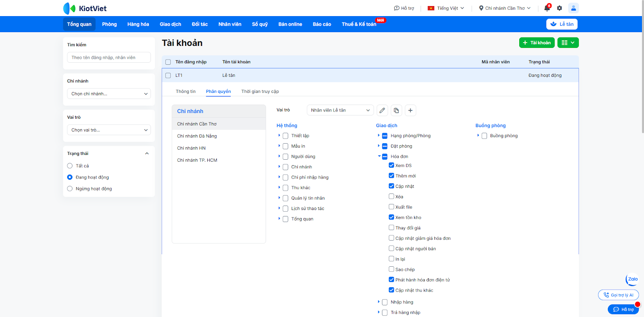This screenshot has height=317, width=644.
Task: Collapse the Hóa đơn permission group
Action: tap(379, 156)
